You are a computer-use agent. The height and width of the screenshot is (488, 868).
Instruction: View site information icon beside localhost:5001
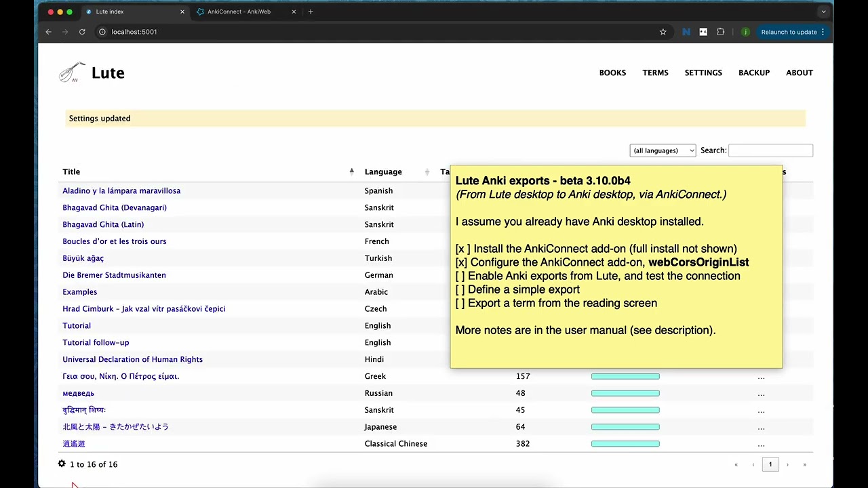pos(102,32)
